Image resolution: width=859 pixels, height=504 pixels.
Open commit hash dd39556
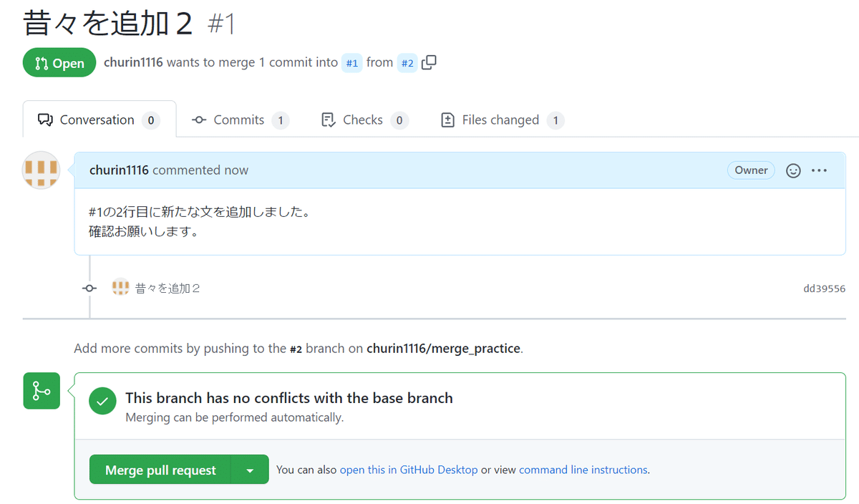pos(825,289)
